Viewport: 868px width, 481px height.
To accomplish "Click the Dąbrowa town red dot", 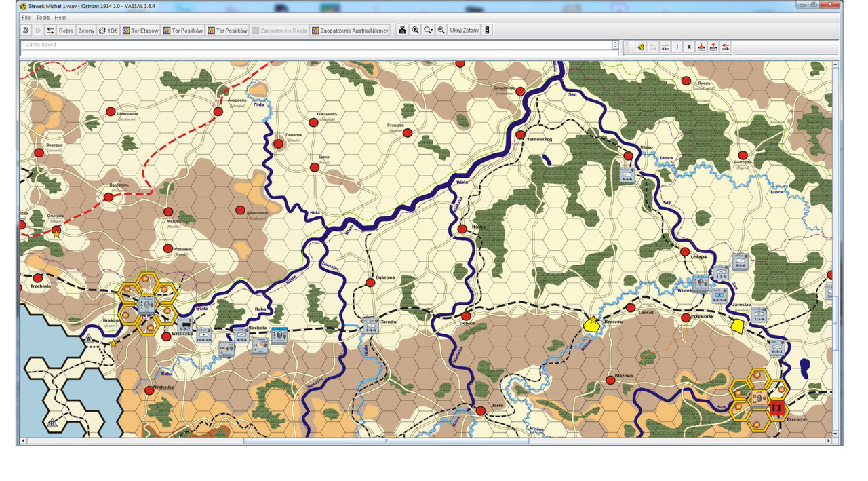I will (x=370, y=282).
